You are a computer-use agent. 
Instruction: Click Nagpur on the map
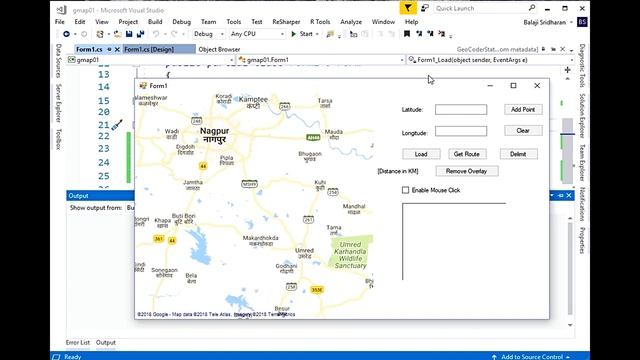pos(214,135)
